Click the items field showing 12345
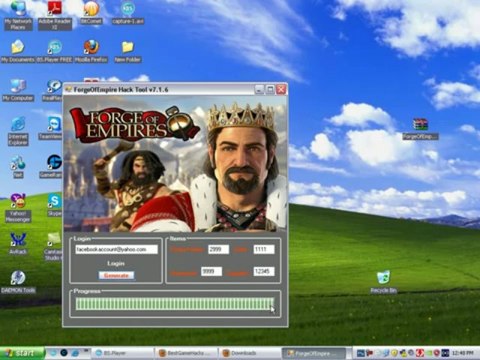The image size is (480, 360). tap(264, 271)
